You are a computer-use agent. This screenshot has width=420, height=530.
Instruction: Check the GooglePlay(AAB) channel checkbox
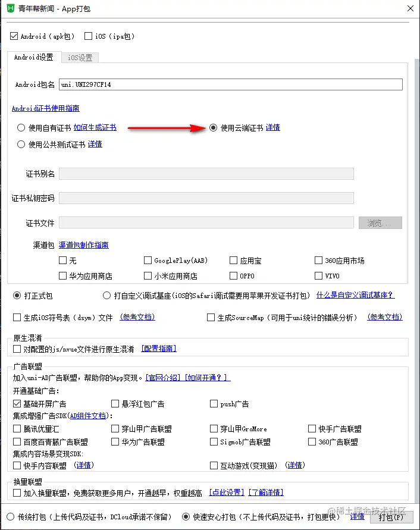coord(148,261)
